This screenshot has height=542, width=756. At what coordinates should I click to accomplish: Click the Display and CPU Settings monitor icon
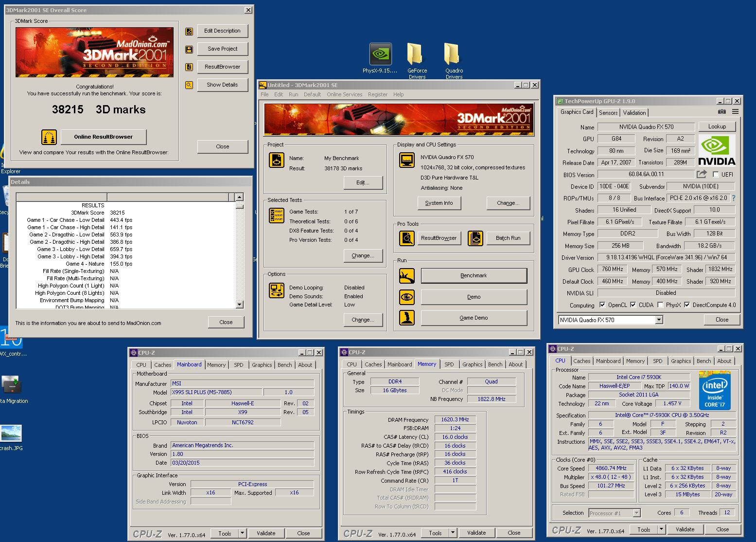(x=406, y=160)
